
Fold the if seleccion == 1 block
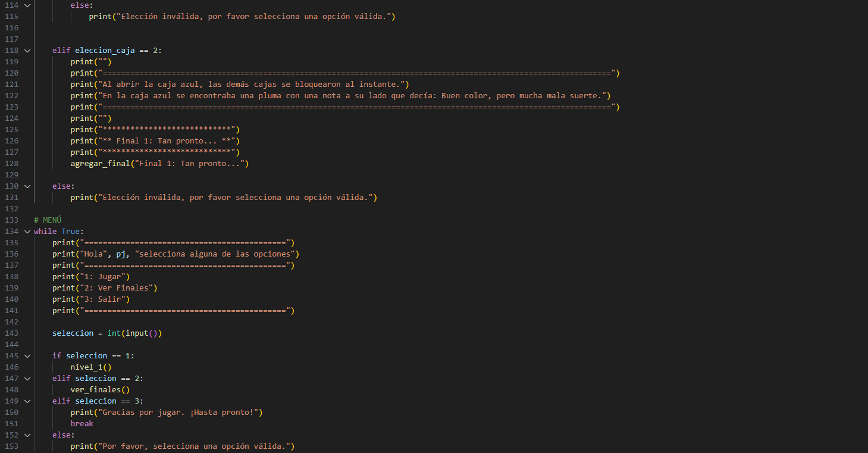coord(27,356)
